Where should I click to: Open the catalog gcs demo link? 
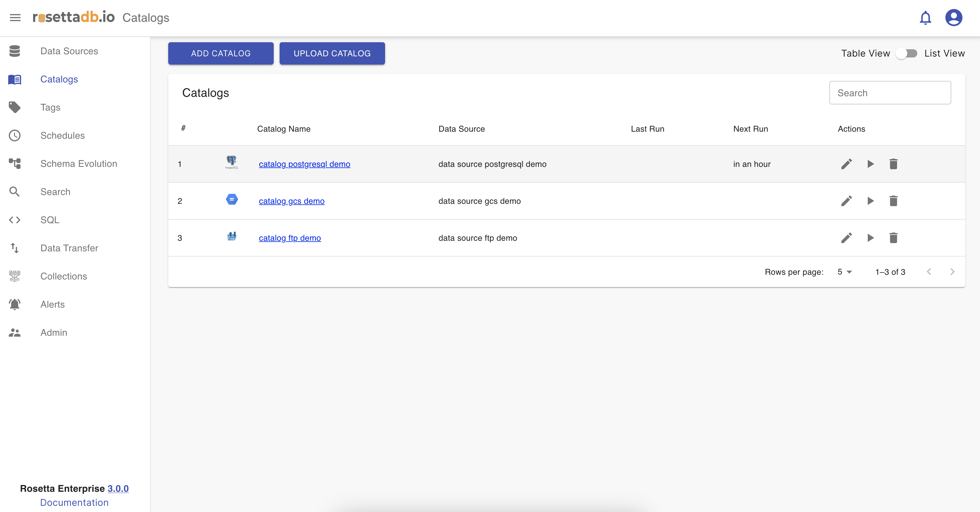291,201
